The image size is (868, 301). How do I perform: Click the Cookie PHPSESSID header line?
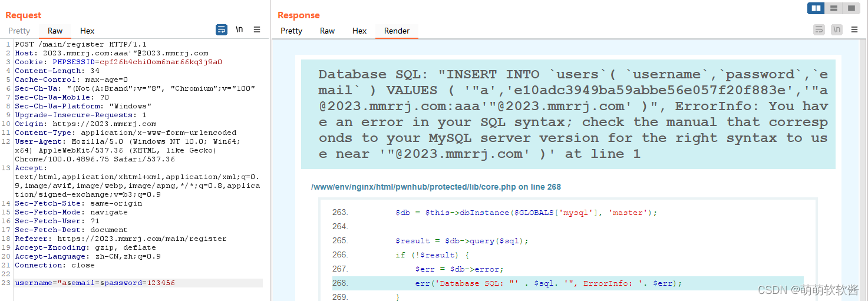pyautogui.click(x=118, y=62)
